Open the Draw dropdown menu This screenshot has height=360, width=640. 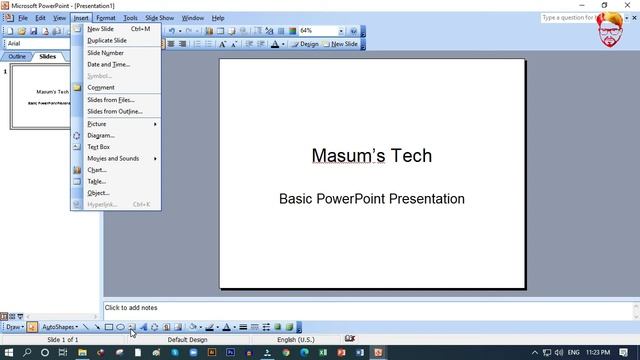pyautogui.click(x=14, y=327)
